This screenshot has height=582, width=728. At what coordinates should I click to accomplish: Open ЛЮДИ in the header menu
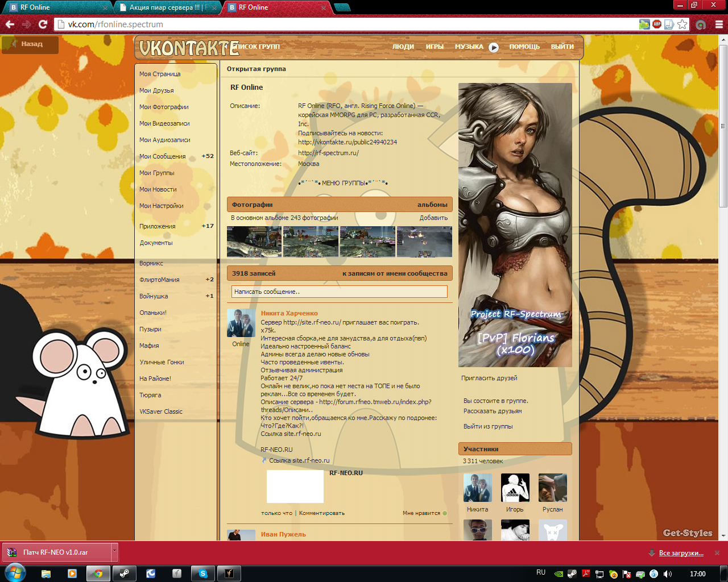pyautogui.click(x=403, y=47)
